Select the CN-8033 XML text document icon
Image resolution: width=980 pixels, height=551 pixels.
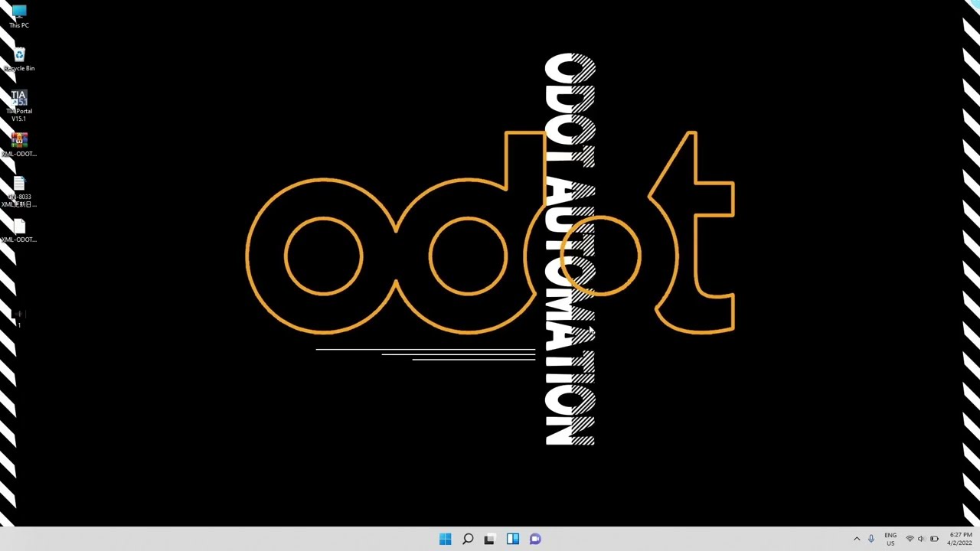[x=19, y=192]
